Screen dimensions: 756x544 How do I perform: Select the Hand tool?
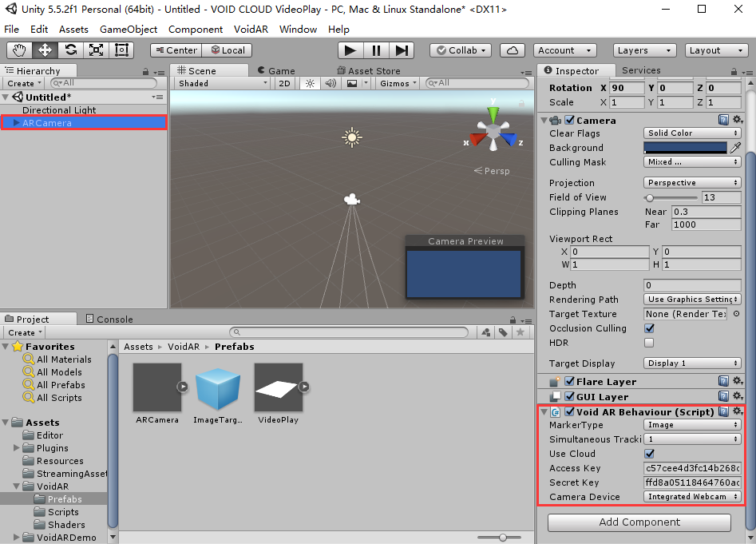tap(20, 50)
